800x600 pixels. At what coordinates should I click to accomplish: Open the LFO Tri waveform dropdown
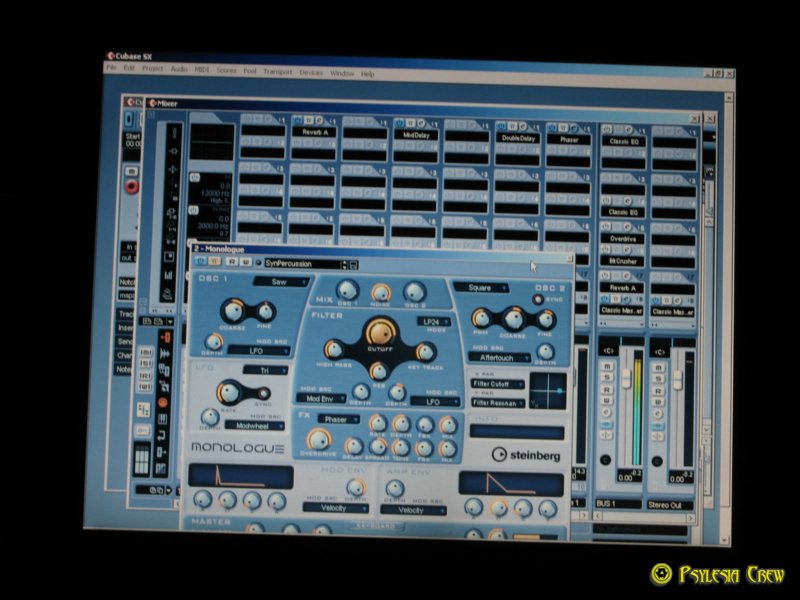(265, 370)
